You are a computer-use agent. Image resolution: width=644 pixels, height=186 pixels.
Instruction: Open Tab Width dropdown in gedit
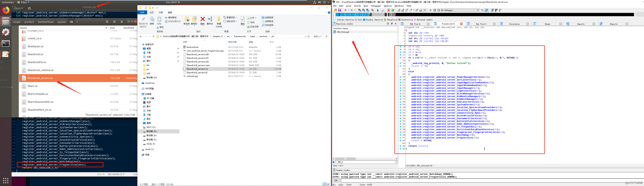(116, 174)
